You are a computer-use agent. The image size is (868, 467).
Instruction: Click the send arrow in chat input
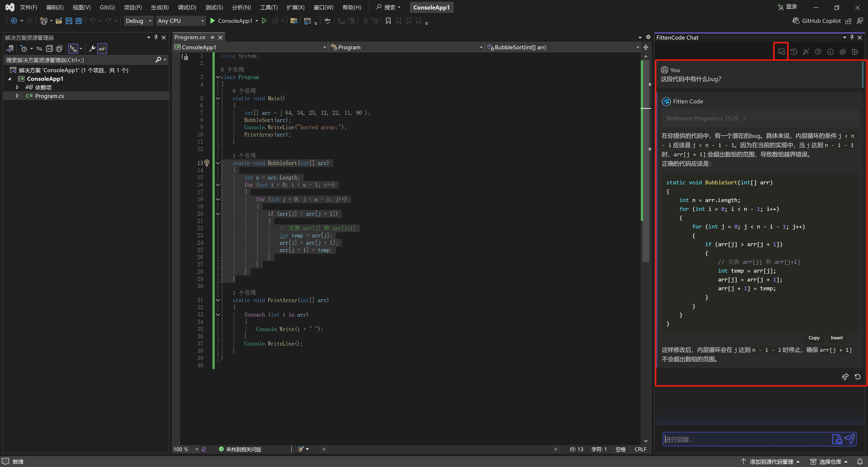click(850, 439)
